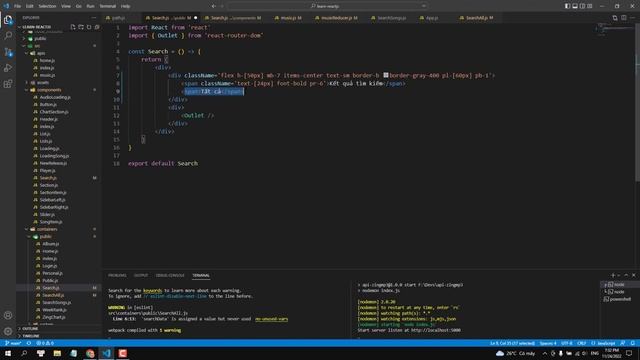The width and height of the screenshot is (640, 360).
Task: Open the Edit menu
Action: pos(30,6)
